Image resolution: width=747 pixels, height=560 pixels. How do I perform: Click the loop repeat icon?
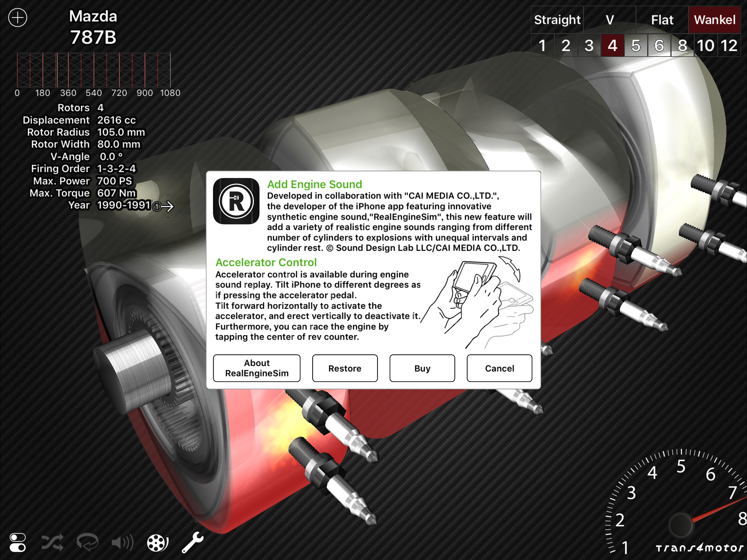tap(88, 542)
